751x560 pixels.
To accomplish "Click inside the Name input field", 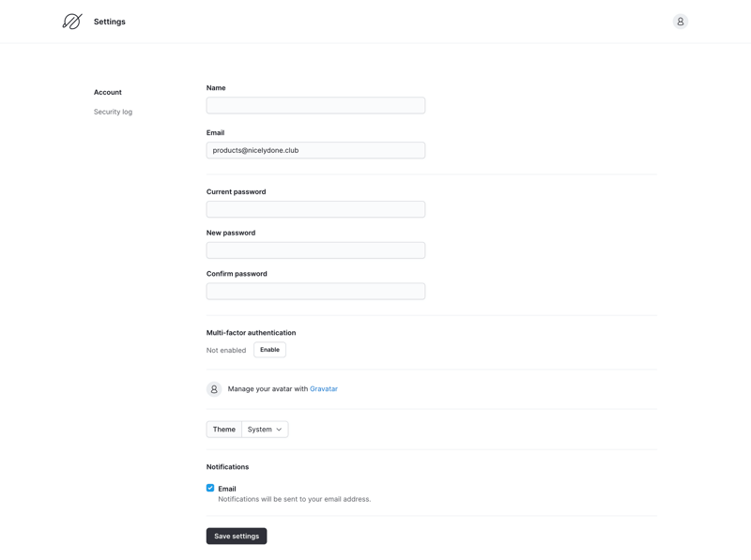I will (x=314, y=104).
